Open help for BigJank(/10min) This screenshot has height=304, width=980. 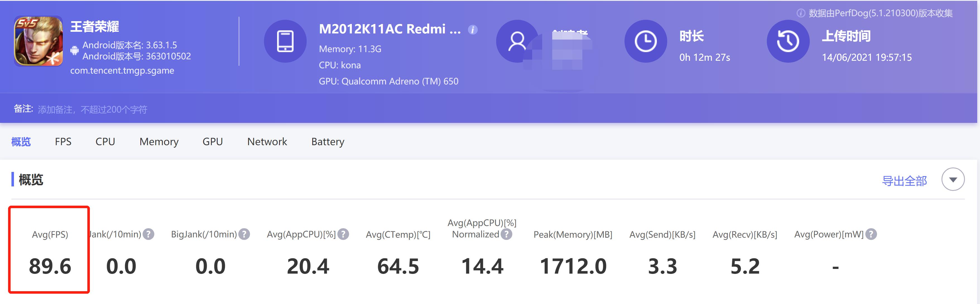(x=245, y=234)
